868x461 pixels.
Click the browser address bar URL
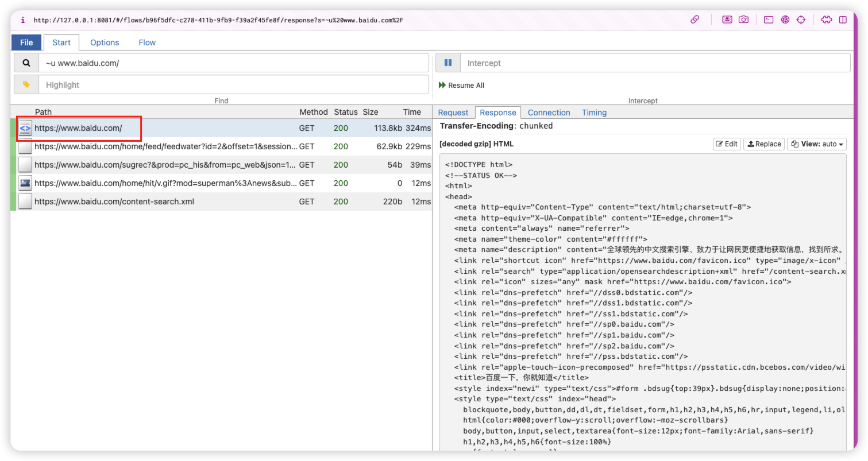coord(218,20)
